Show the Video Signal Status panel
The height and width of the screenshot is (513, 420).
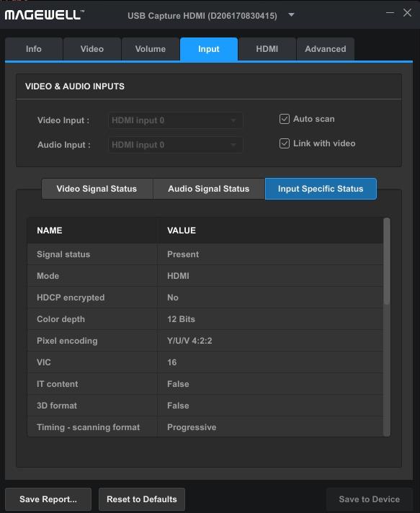click(x=97, y=189)
